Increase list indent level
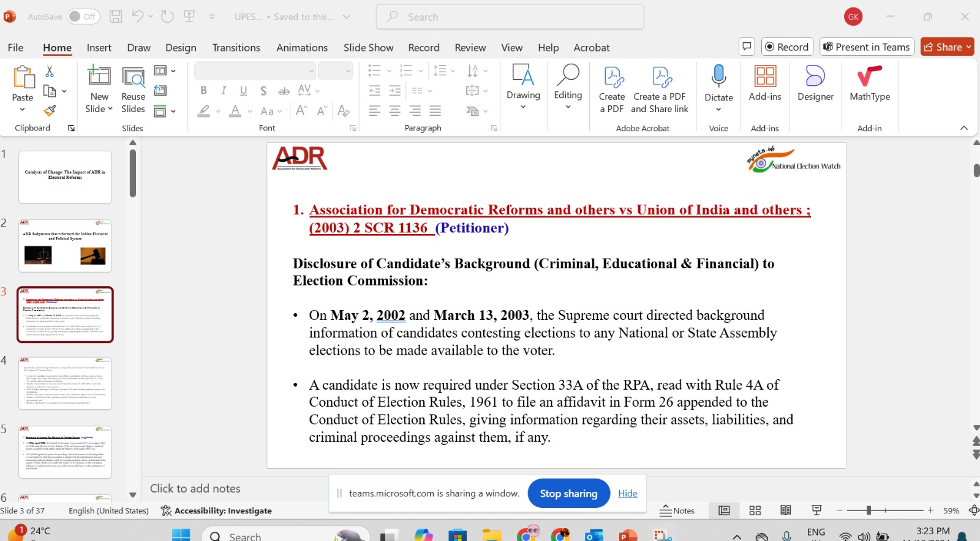980x541 pixels. [x=395, y=91]
